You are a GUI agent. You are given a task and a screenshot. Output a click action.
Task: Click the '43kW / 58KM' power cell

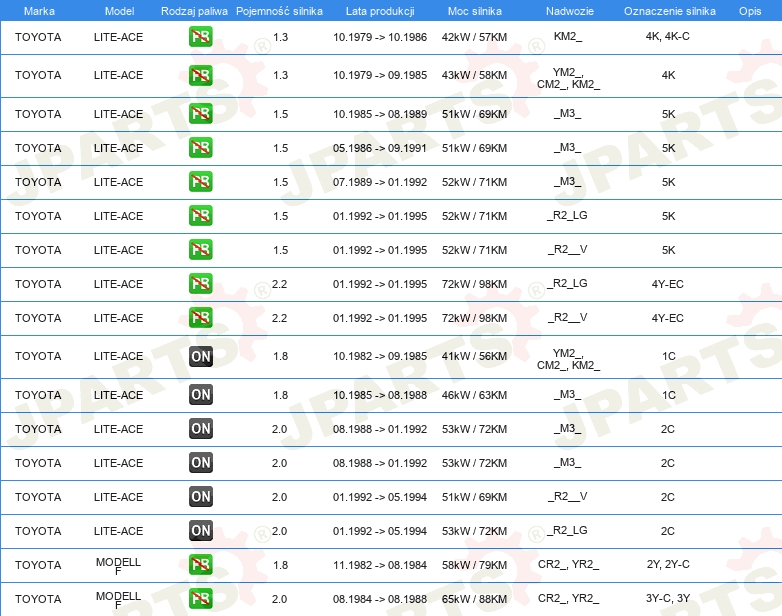click(474, 75)
